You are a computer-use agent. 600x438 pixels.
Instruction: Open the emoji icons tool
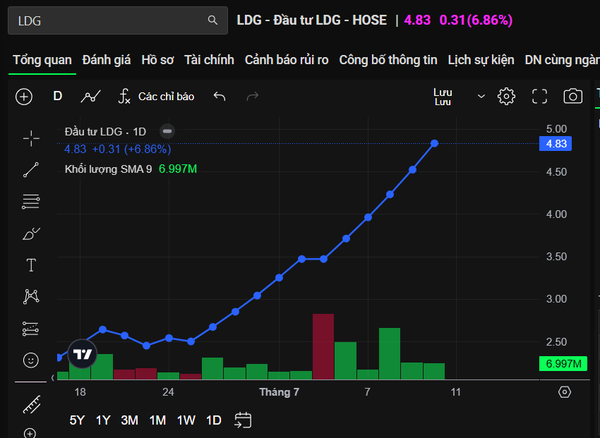pyautogui.click(x=31, y=360)
